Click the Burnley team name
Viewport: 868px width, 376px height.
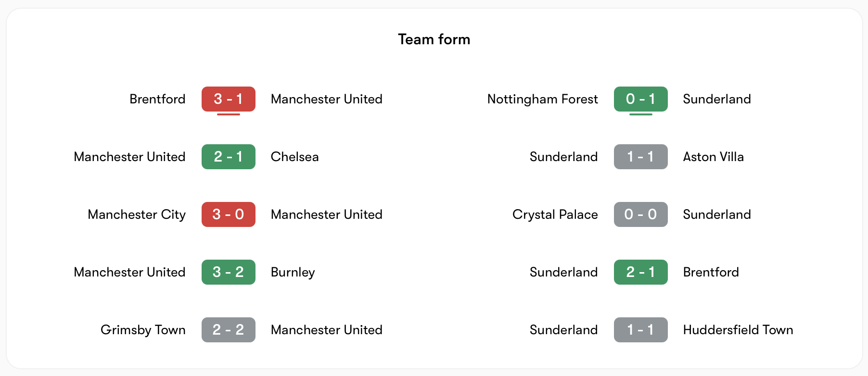(x=293, y=272)
